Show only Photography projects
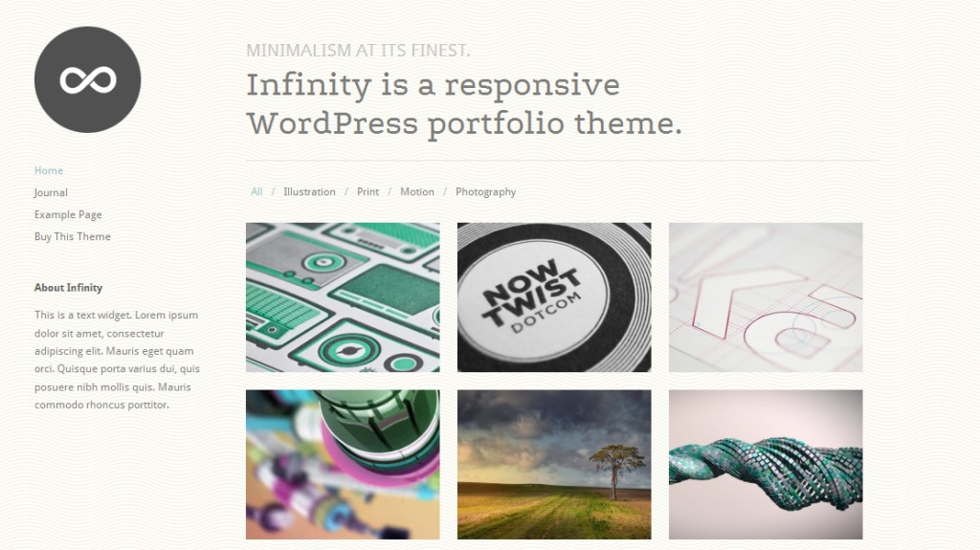The width and height of the screenshot is (980, 550). [485, 192]
